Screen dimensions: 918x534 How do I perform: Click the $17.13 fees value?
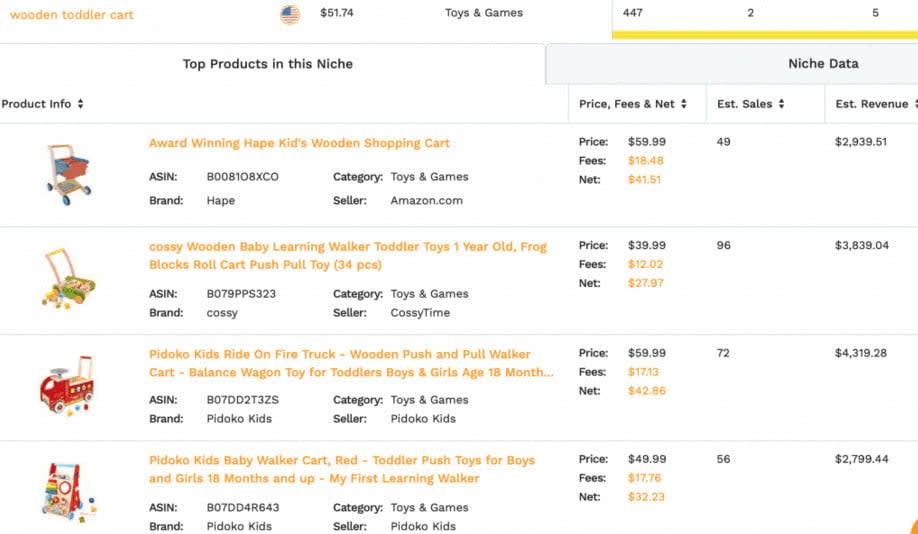643,372
